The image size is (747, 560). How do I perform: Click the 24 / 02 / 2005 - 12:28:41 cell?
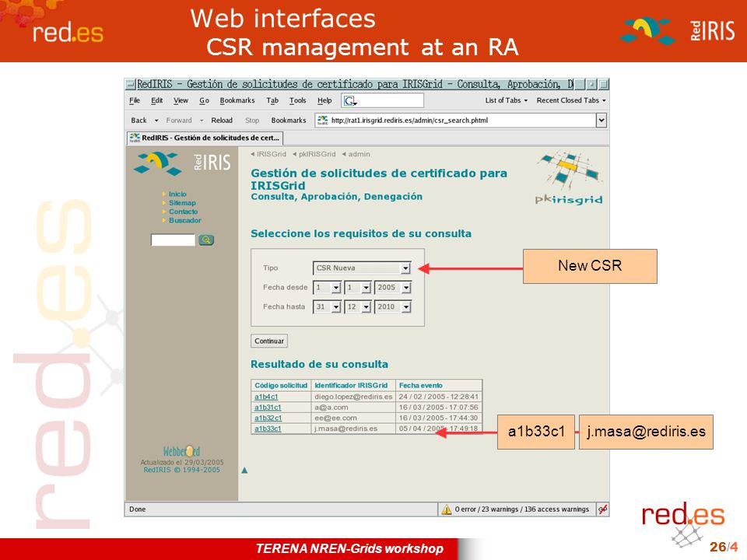(438, 397)
